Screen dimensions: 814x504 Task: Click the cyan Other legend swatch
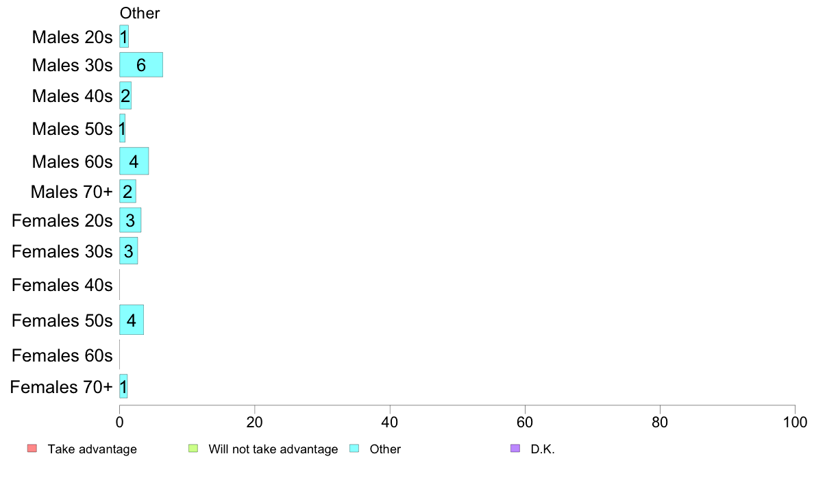(x=354, y=449)
